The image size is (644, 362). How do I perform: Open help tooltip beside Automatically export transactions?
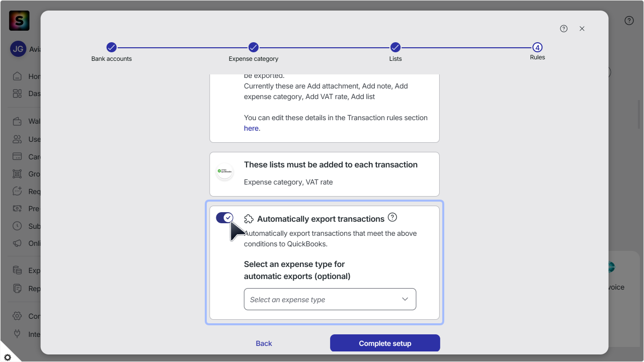[392, 218]
